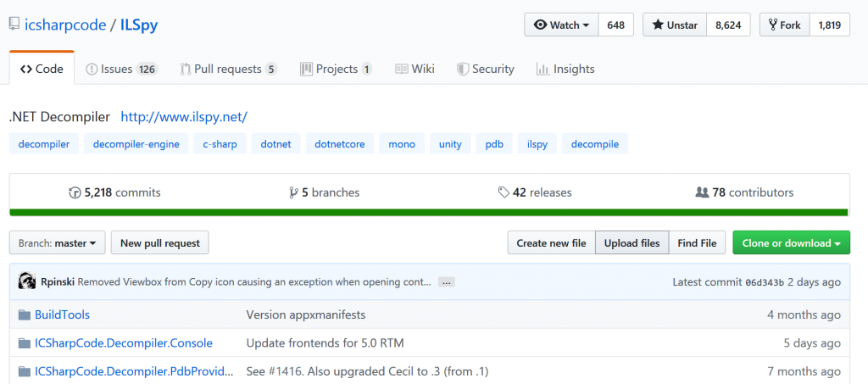
Task: Open the ICSharpCode.Decompiler.PdbProvid... folder
Action: 134,371
